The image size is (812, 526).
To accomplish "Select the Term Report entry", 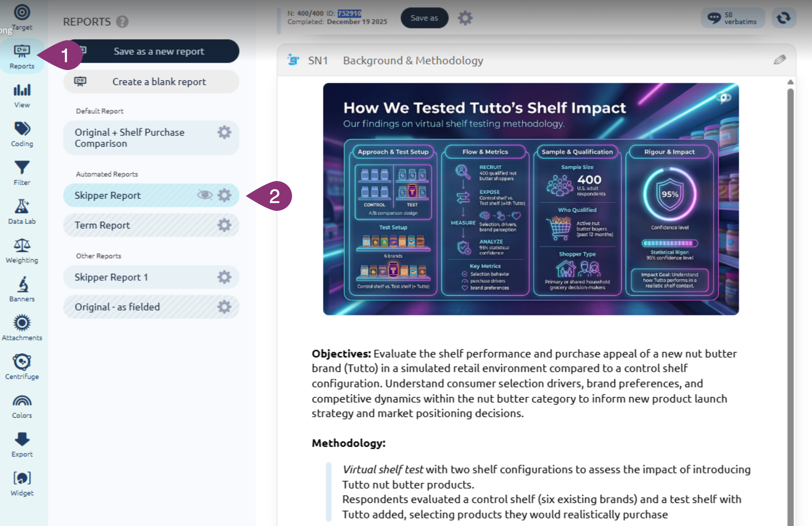I will [x=151, y=225].
